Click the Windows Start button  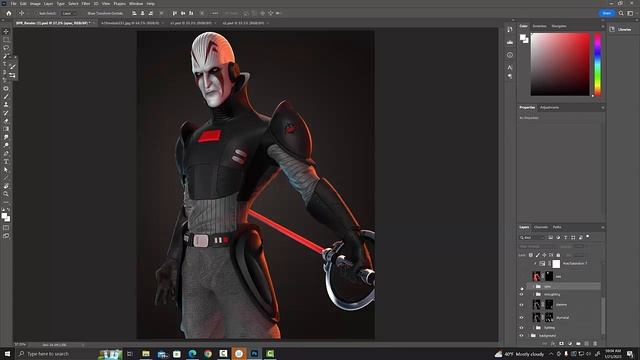[x=7, y=354]
